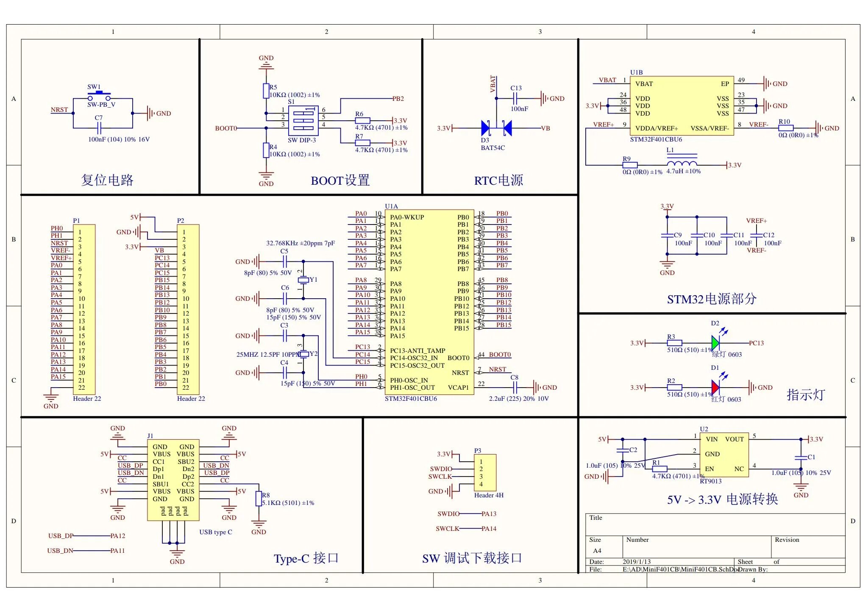Click the D3 BAT54C diode symbol
The image size is (868, 613).
tap(496, 128)
